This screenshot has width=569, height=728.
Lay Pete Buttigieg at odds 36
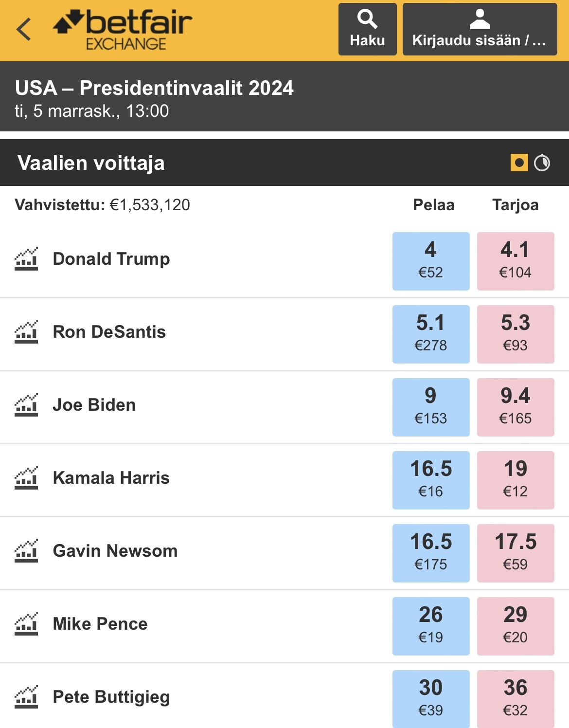coord(516,699)
